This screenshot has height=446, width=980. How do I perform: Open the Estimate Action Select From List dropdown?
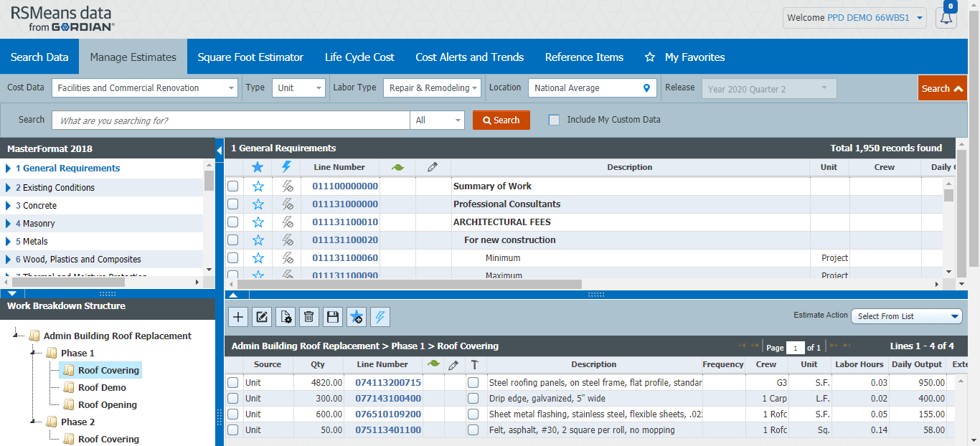click(906, 315)
